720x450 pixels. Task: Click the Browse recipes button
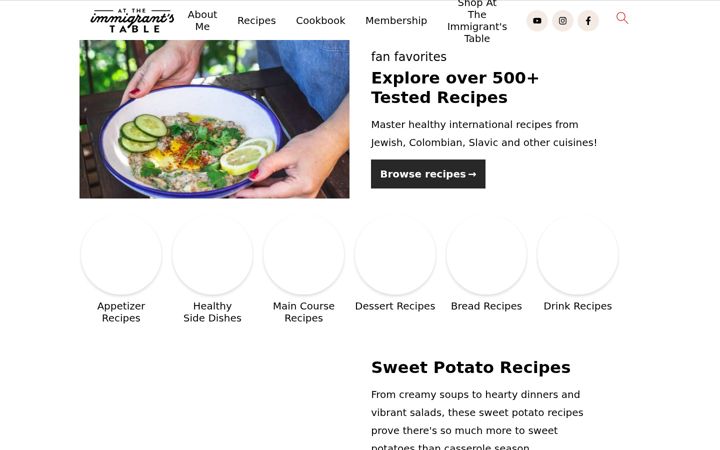click(428, 174)
